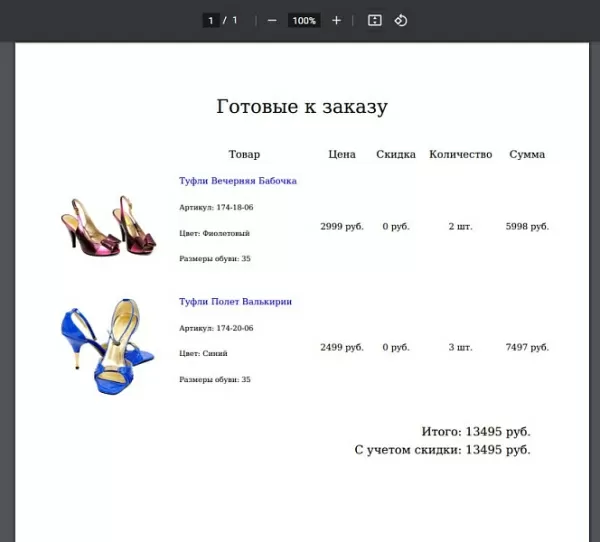Click the 3 шт. quantity cell
This screenshot has height=542, width=600.
(461, 347)
